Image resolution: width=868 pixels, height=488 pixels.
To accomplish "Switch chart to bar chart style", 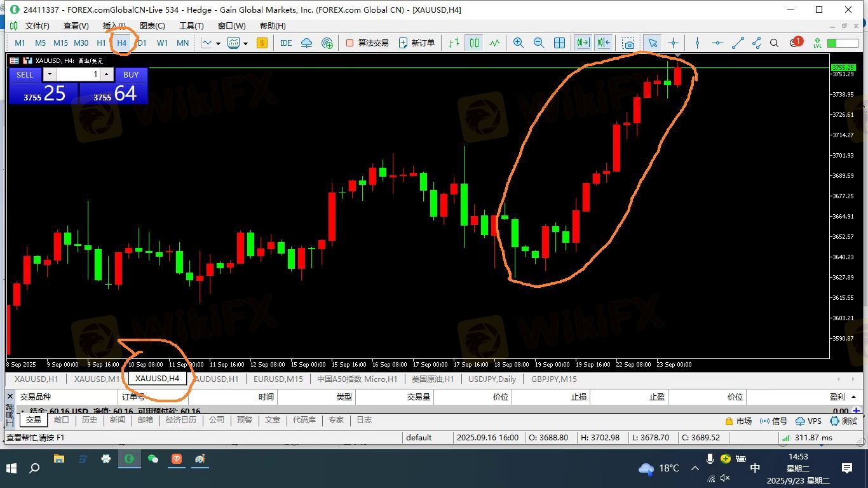I will (x=454, y=43).
